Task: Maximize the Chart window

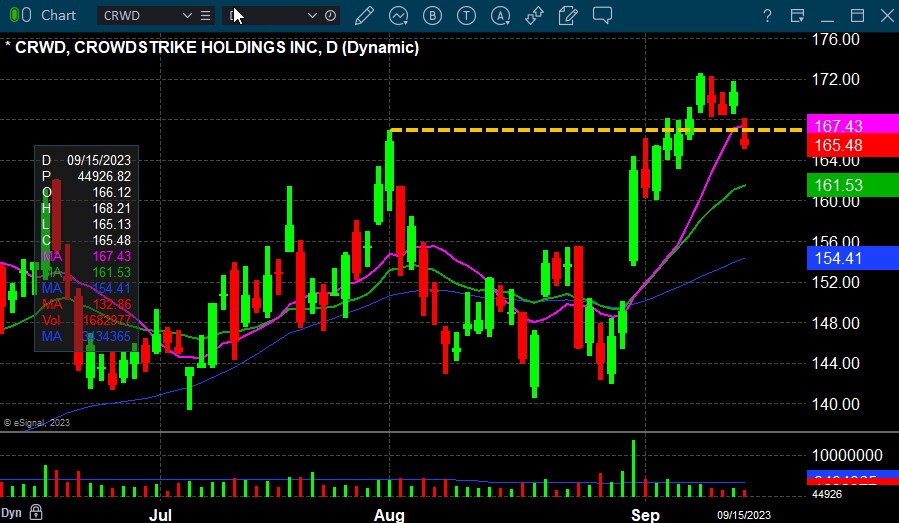Action: (857, 15)
